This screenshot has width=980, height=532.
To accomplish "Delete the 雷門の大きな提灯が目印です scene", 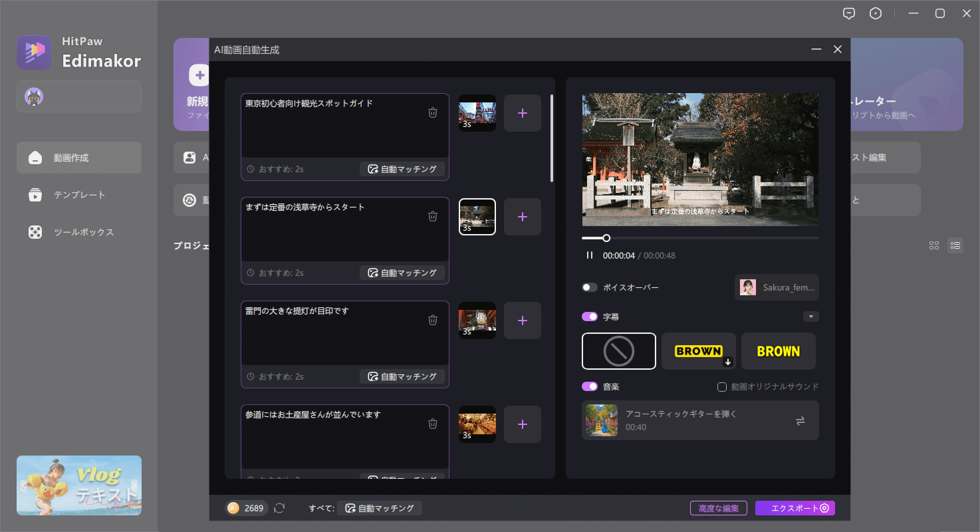I will pyautogui.click(x=433, y=320).
